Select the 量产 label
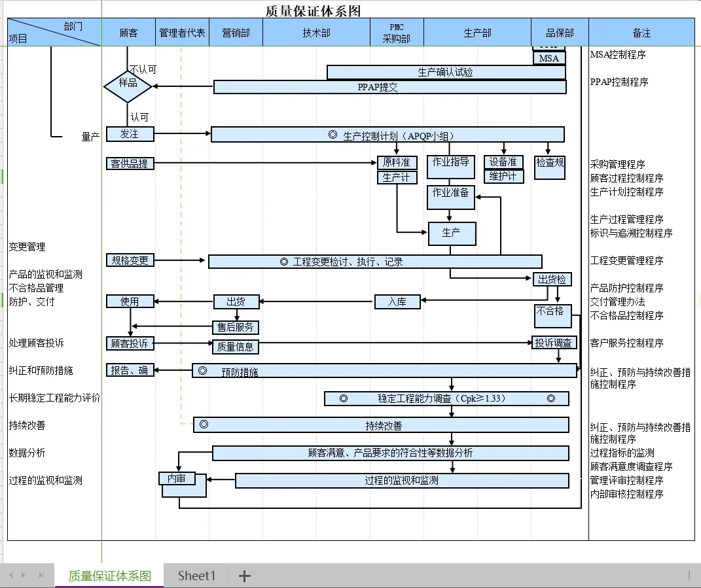701x588 pixels. (x=90, y=137)
